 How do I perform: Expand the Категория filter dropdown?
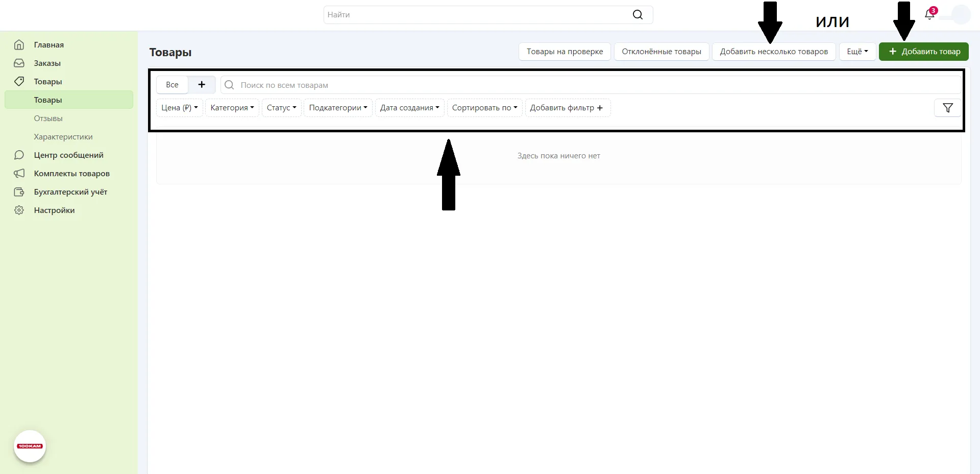pos(232,108)
